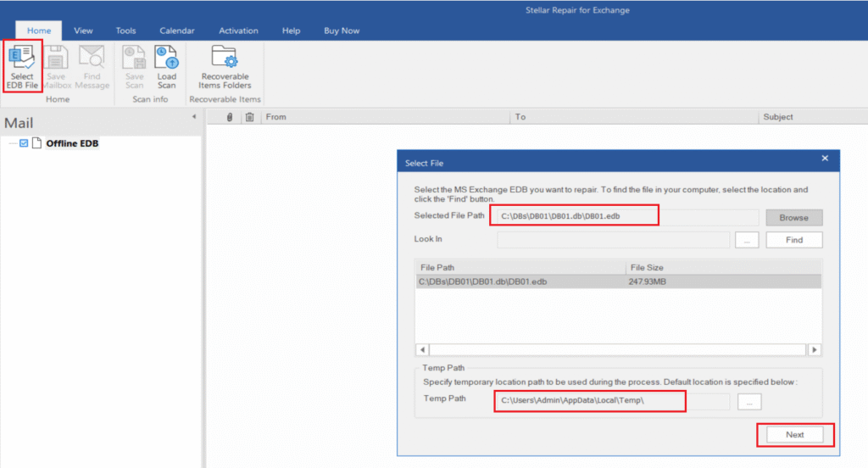Viewport: 868px width, 468px height.
Task: Click the Look In ellipsis button
Action: (747, 240)
